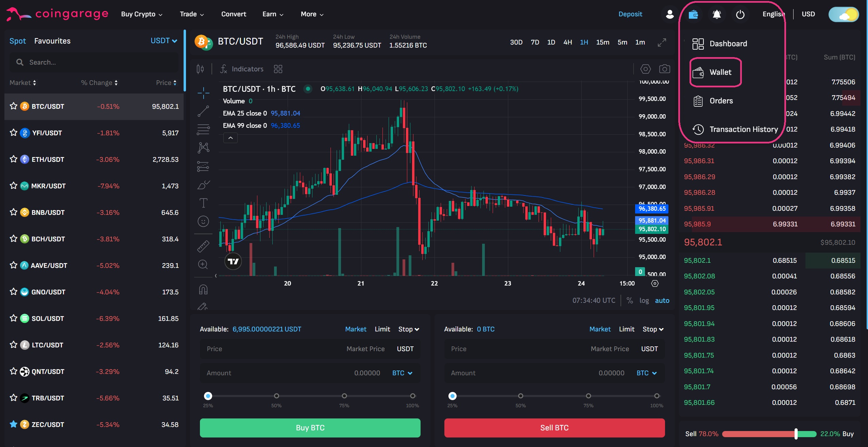Toggle auto scale on chart
Viewport: 868px width, 447px height.
[x=662, y=300]
